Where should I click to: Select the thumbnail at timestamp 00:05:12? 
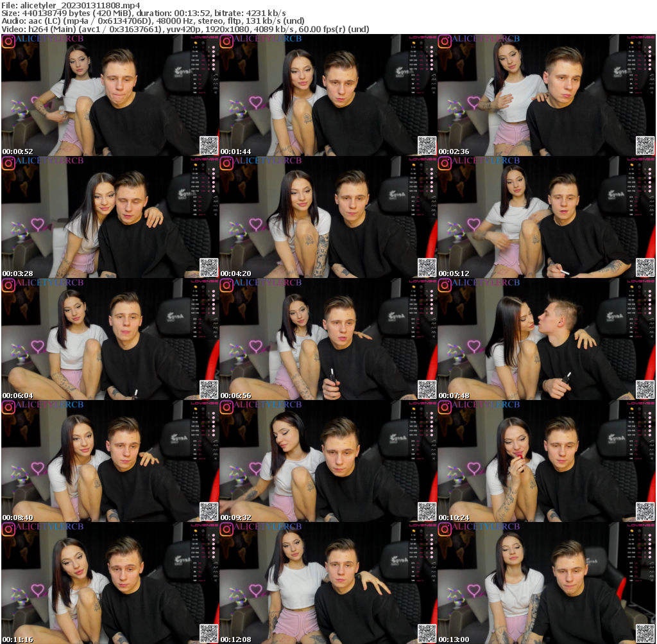pos(546,217)
